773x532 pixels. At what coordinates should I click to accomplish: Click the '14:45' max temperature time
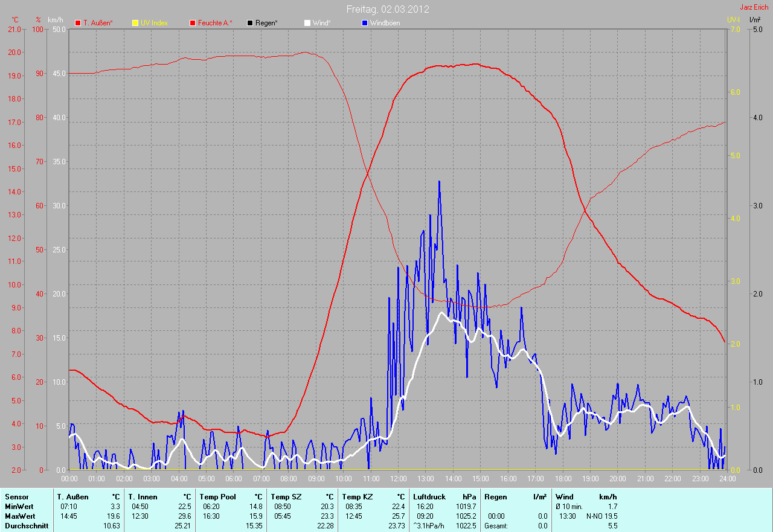tap(69, 516)
